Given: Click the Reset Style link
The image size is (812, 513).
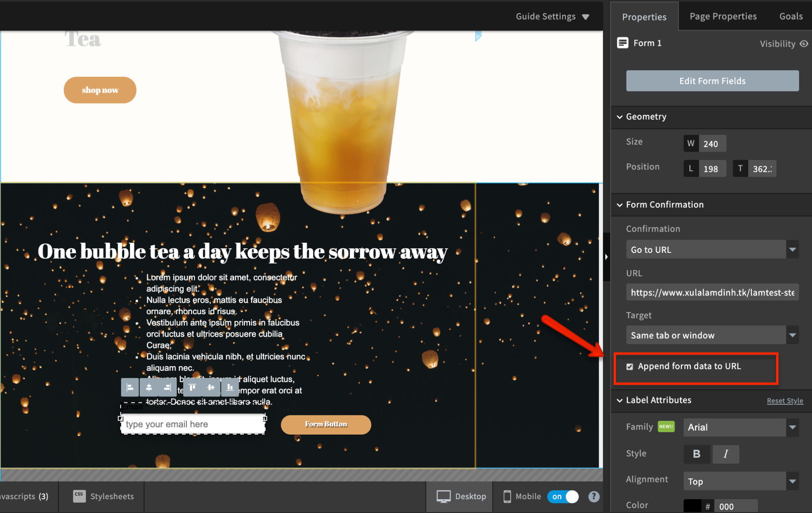Looking at the screenshot, I should coord(785,401).
